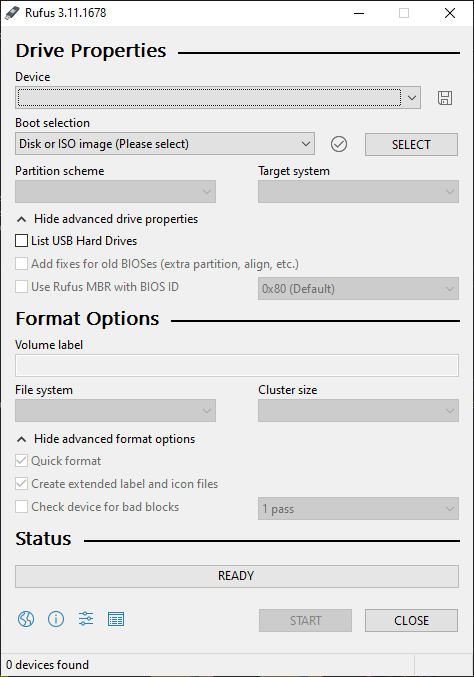Open the Cluster size dropdown

(358, 411)
